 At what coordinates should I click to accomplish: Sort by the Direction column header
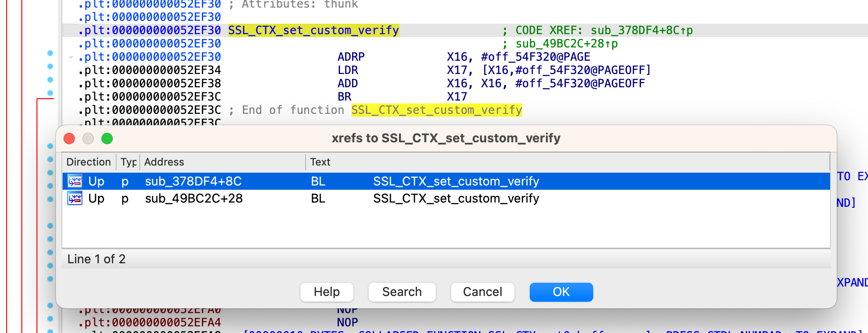click(89, 162)
